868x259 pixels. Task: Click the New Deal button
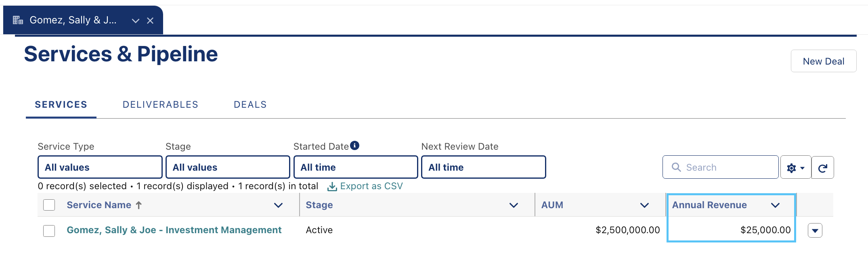[824, 61]
